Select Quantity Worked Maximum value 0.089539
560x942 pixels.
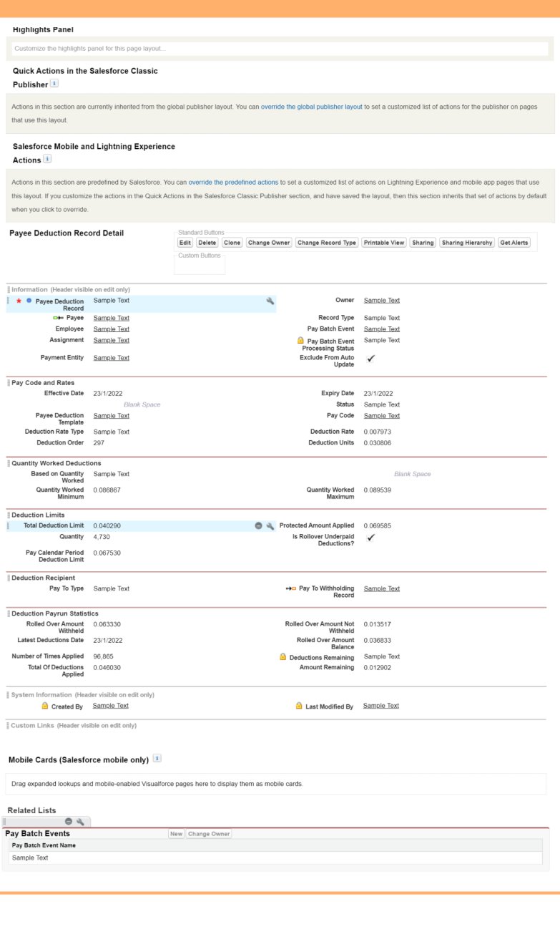(x=378, y=490)
